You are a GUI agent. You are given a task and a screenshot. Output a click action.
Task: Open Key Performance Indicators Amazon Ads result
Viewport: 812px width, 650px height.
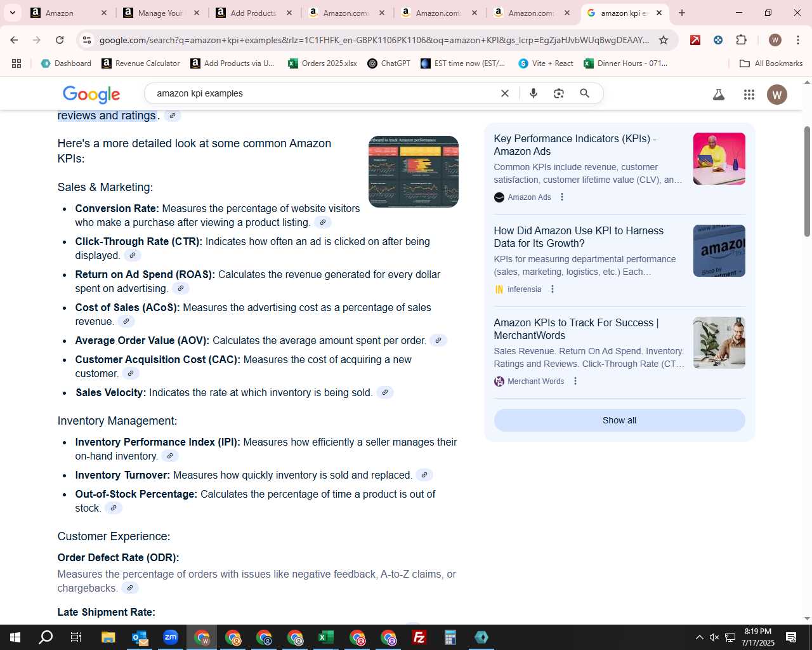(575, 145)
